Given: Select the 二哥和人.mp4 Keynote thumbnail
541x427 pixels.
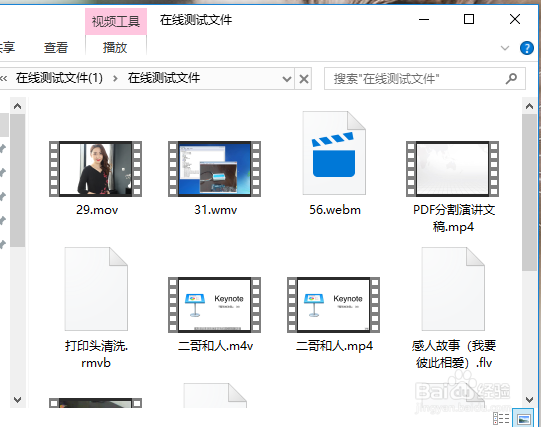Looking at the screenshot, I should (333, 305).
